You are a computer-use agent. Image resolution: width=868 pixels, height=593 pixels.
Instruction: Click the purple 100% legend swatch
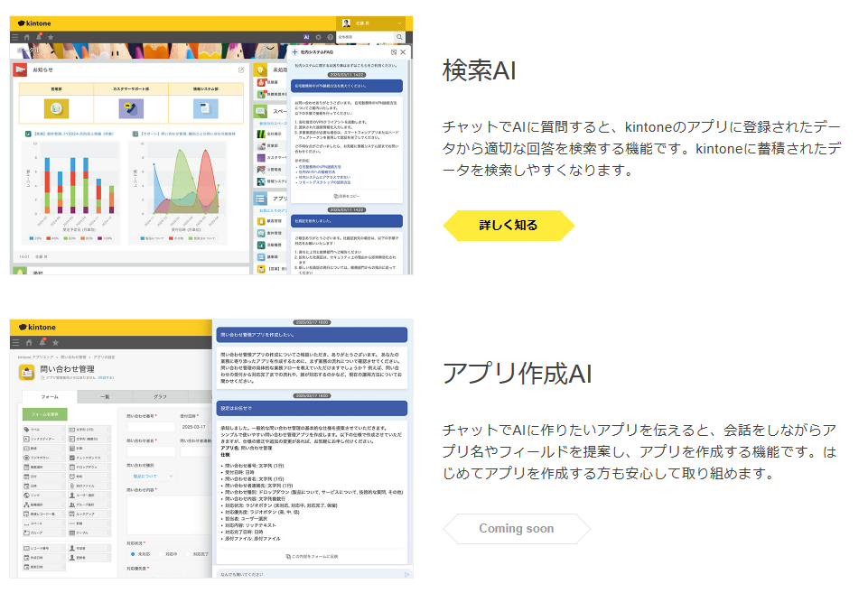coord(99,238)
